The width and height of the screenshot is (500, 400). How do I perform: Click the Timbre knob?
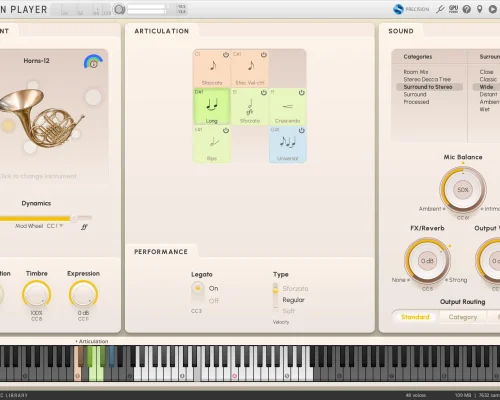[37, 295]
